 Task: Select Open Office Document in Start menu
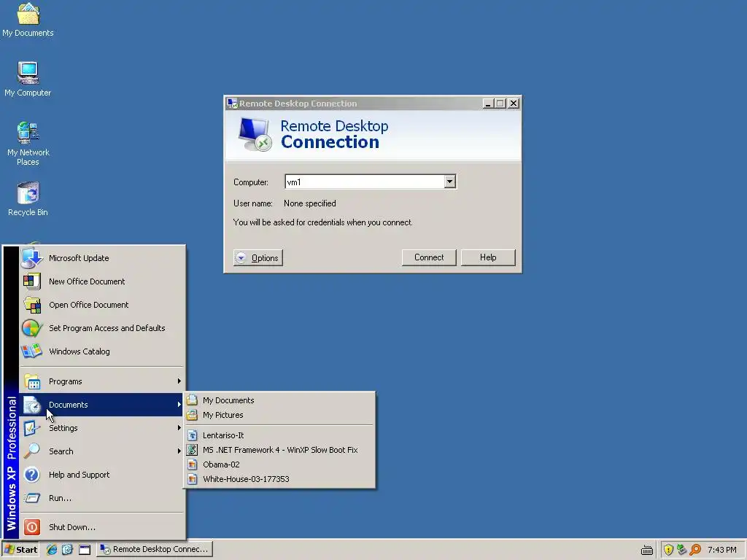[x=102, y=305]
